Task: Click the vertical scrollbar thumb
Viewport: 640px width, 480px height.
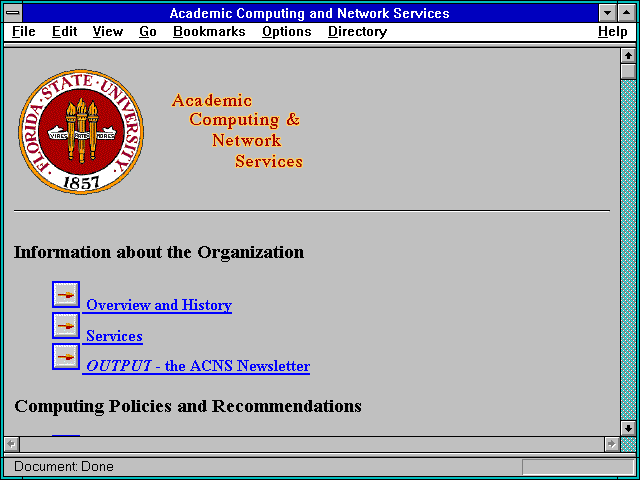Action: tap(628, 71)
